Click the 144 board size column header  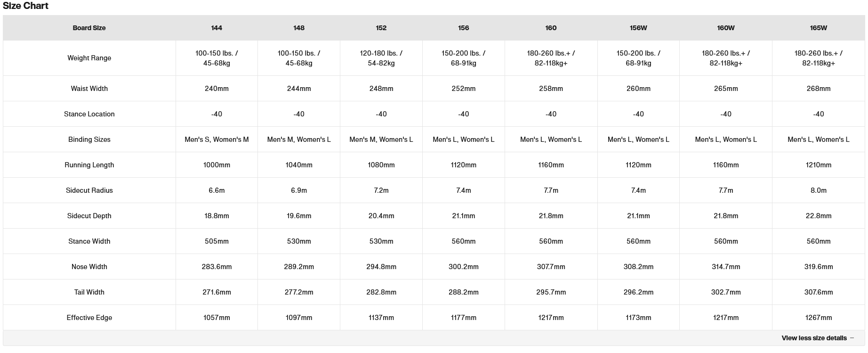tap(217, 28)
